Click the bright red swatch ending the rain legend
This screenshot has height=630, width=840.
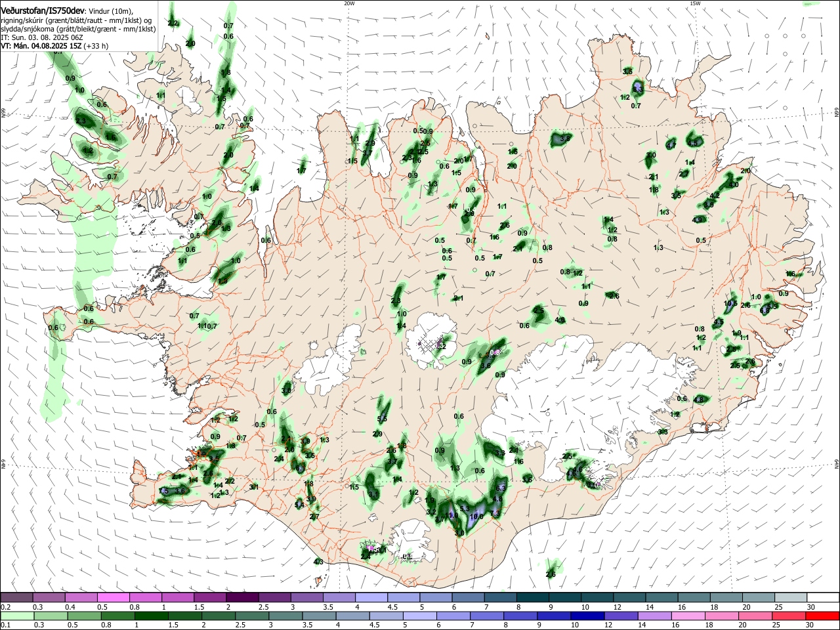(x=823, y=616)
